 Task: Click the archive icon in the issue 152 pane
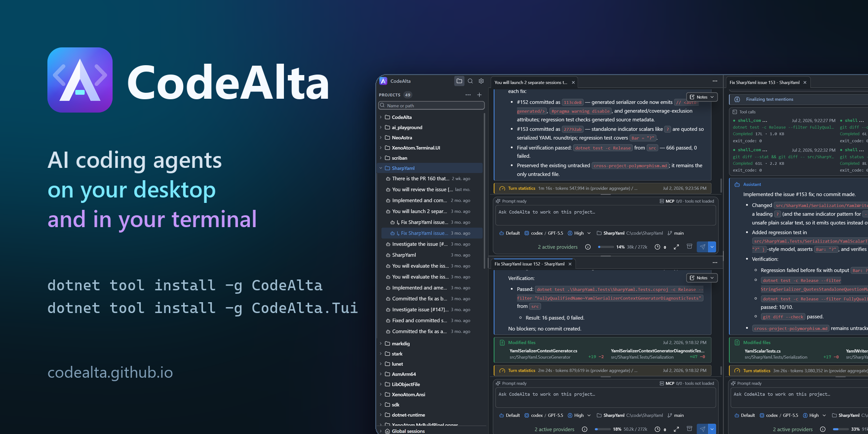pyautogui.click(x=689, y=429)
